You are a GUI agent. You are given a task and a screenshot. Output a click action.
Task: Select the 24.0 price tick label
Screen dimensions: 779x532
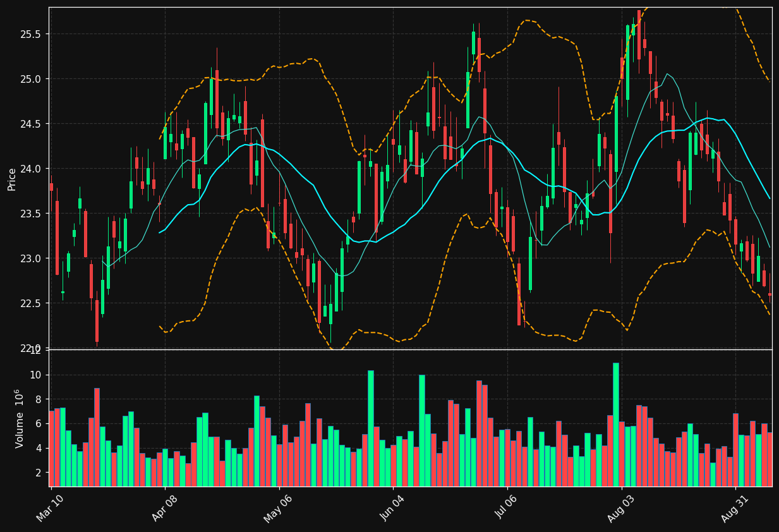coord(30,169)
